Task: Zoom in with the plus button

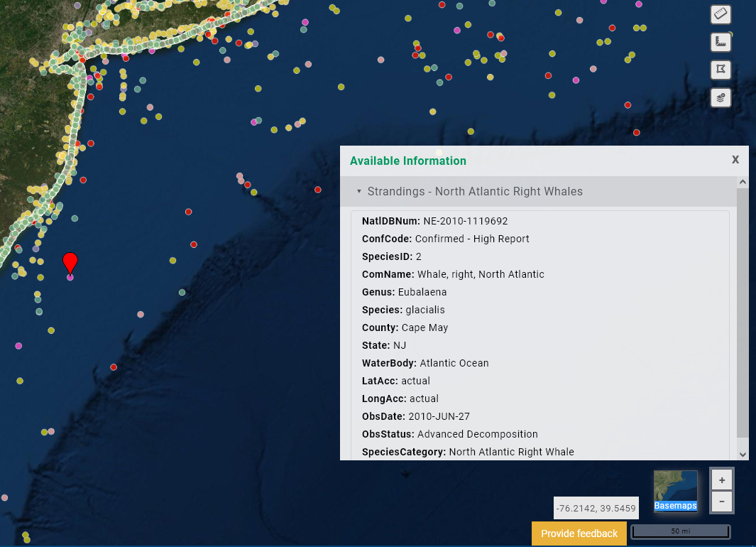Action: (722, 480)
